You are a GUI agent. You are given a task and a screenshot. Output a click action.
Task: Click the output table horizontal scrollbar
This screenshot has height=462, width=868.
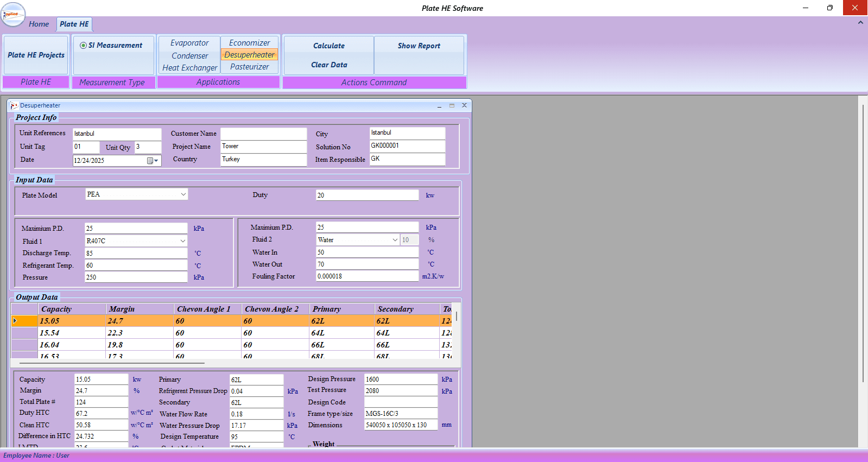[112, 363]
